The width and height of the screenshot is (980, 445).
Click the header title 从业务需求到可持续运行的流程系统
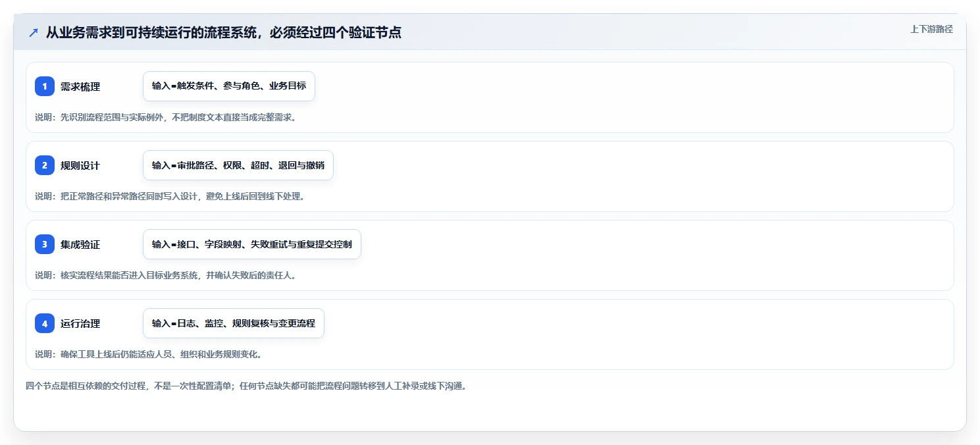click(x=224, y=32)
